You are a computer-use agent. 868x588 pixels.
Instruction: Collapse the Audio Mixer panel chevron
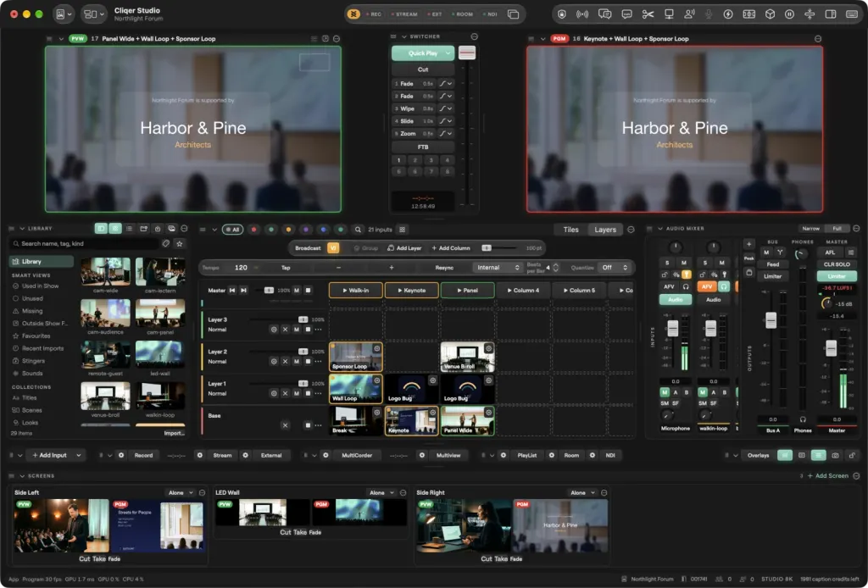click(659, 229)
